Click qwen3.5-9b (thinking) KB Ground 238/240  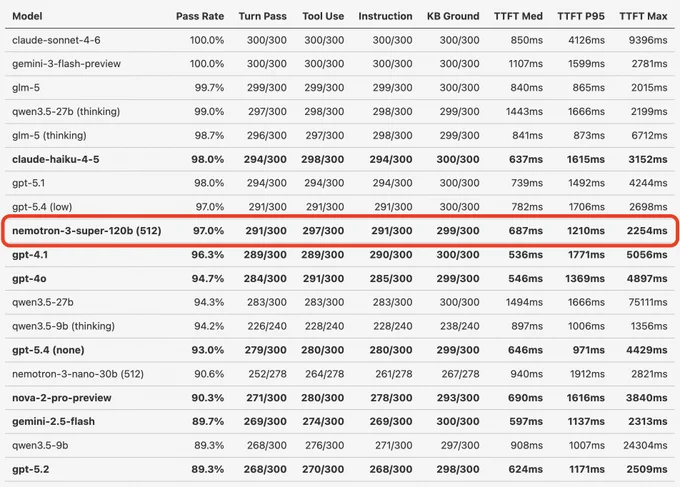pyautogui.click(x=460, y=326)
